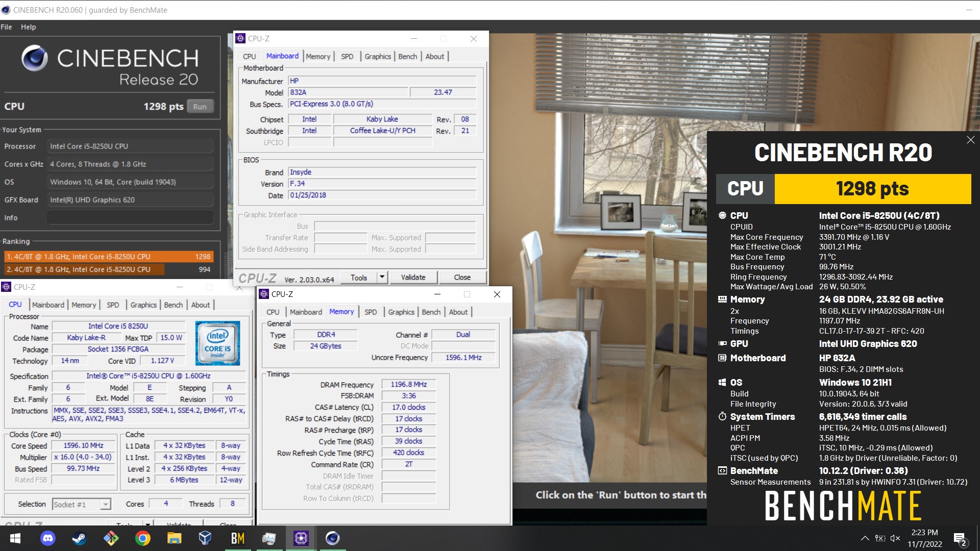Open Bench tab in the CPU-tab CPU-Z window
This screenshot has width=980, height=551.
click(173, 305)
